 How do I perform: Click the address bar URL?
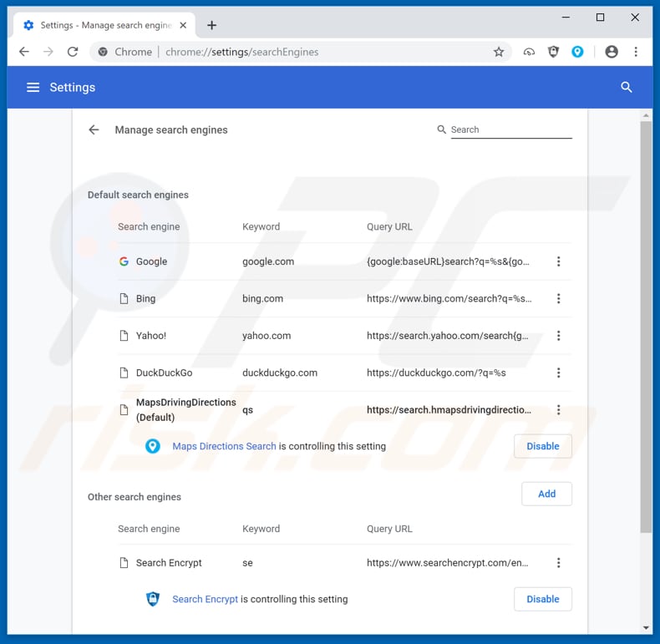[x=241, y=52]
